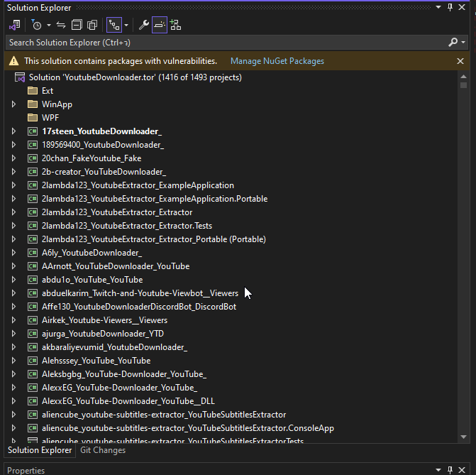
Task: Click C# icon of A6ly_YoutubeDownloader_
Action: (x=33, y=253)
